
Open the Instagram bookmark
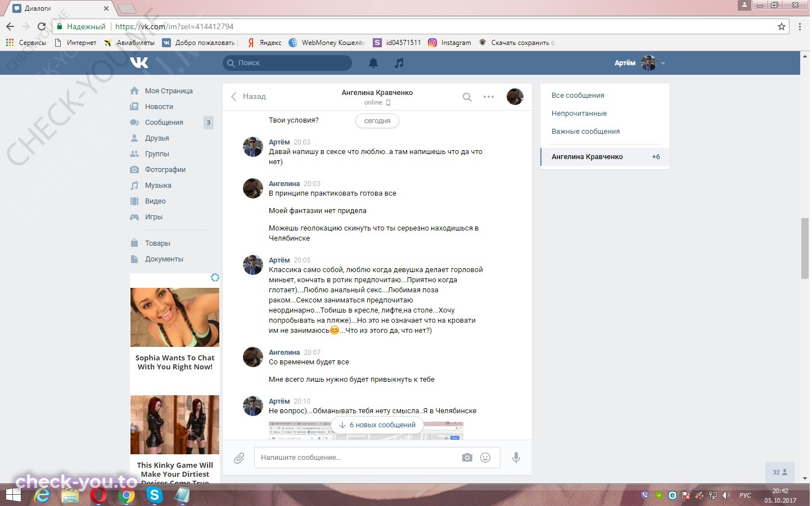449,43
